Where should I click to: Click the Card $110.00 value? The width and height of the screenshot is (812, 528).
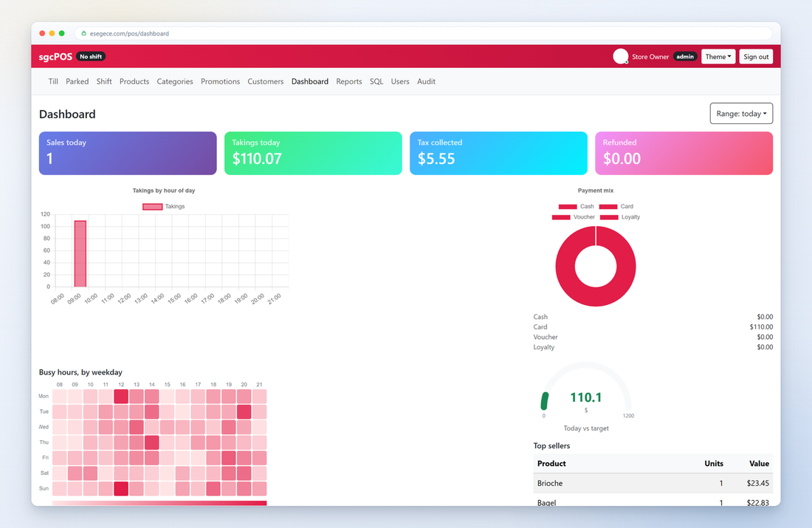click(x=761, y=327)
